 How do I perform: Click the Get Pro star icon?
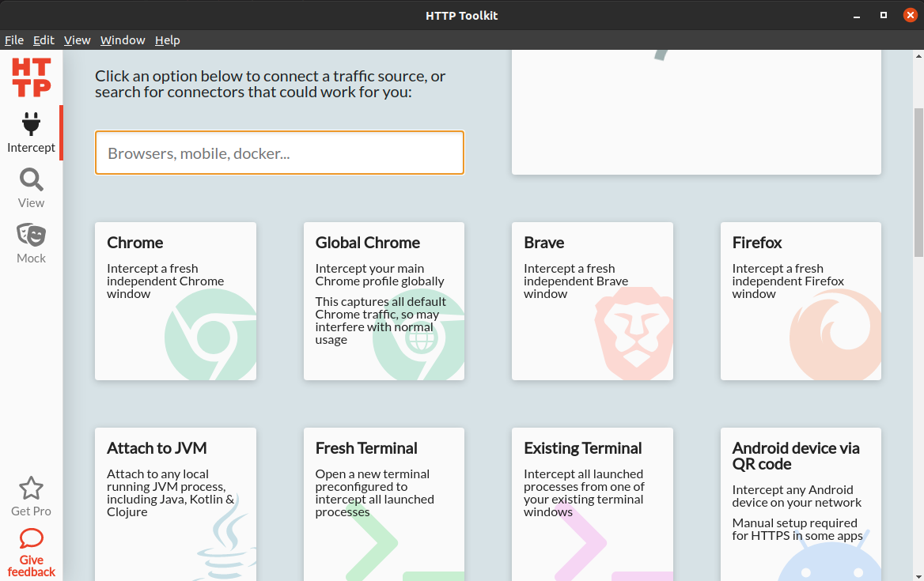[31, 488]
